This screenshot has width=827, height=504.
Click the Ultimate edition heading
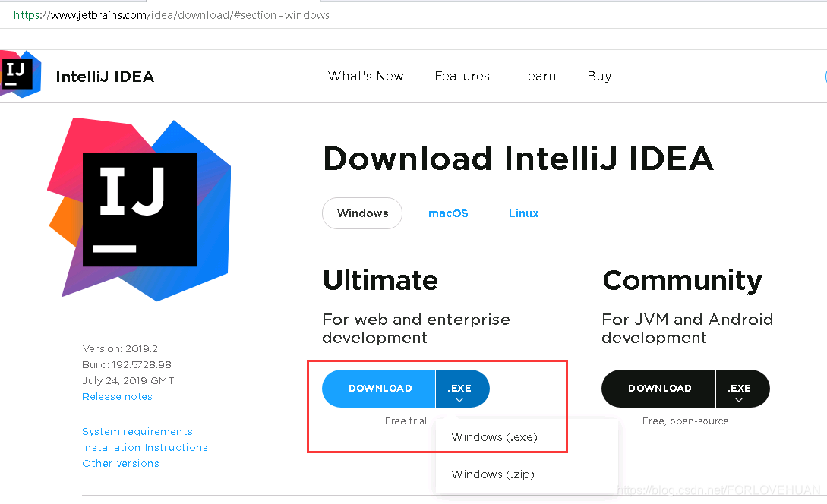380,280
